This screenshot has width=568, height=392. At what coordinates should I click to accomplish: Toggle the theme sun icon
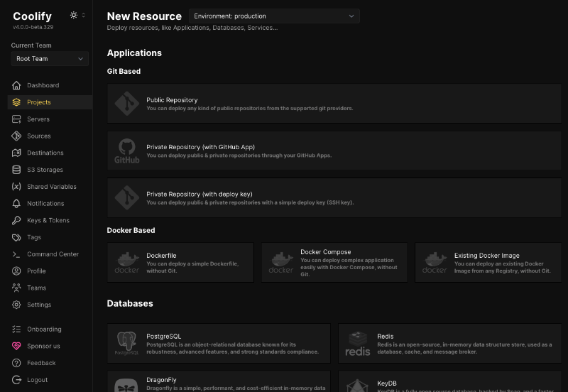pyautogui.click(x=74, y=15)
